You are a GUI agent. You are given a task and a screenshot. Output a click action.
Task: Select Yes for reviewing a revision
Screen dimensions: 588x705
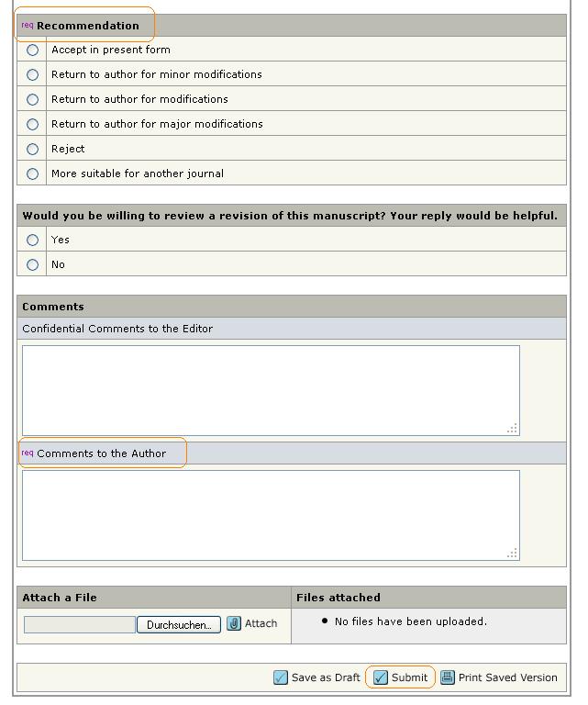(32, 240)
